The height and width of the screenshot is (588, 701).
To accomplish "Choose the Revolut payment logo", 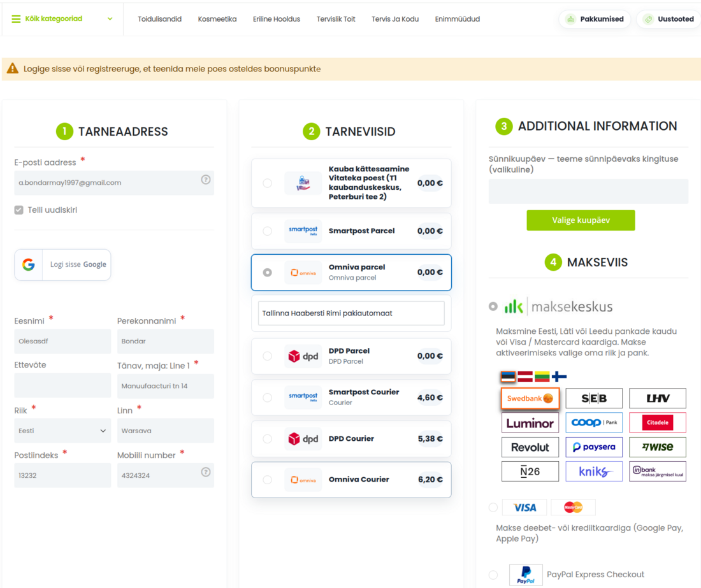I will 530,447.
